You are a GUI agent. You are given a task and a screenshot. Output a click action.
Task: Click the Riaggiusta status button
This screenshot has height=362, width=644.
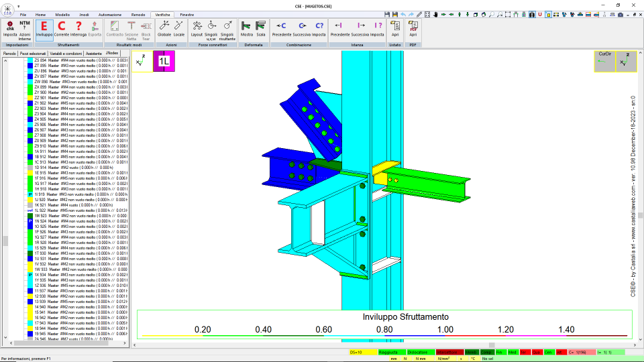392,352
